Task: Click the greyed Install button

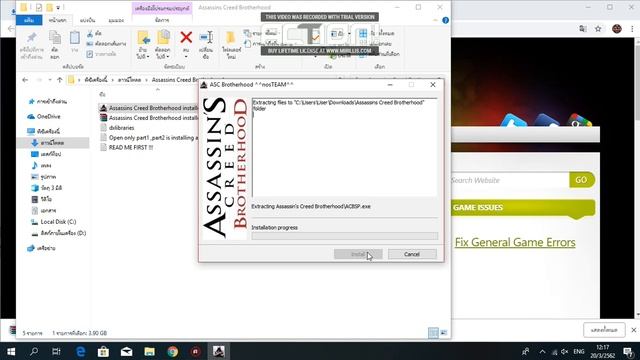Action: click(358, 254)
